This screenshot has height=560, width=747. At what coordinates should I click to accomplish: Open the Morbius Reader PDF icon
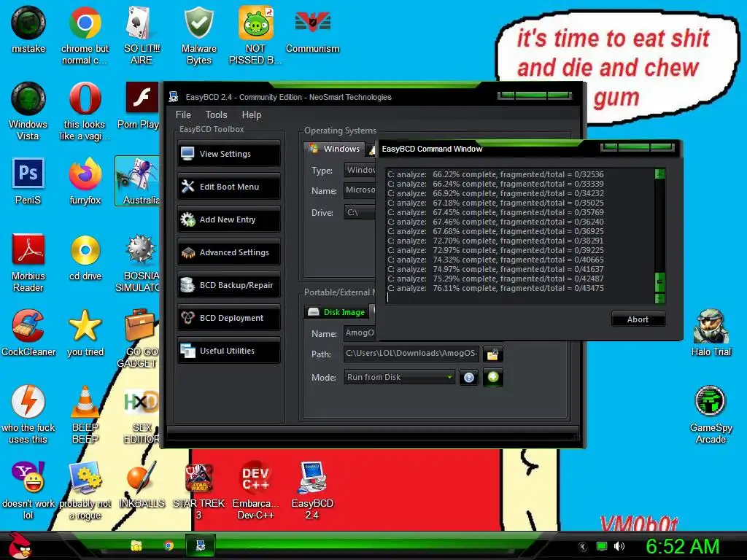[28, 262]
